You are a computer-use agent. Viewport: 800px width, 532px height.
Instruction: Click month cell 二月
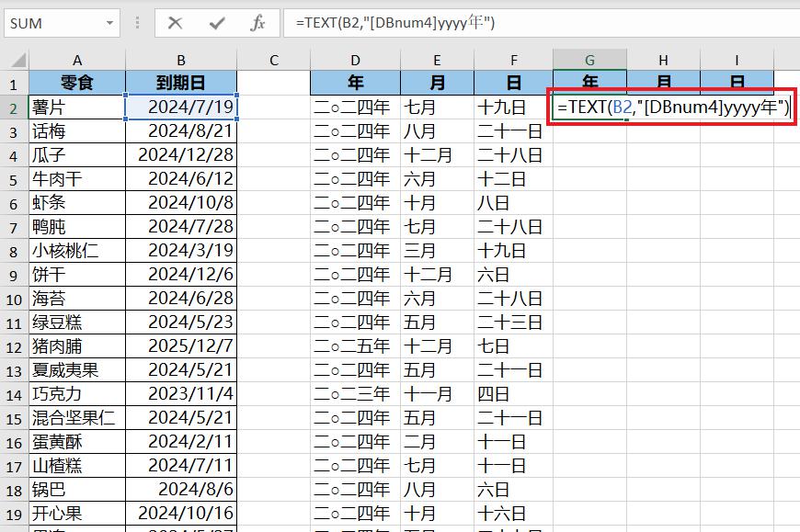[438, 442]
